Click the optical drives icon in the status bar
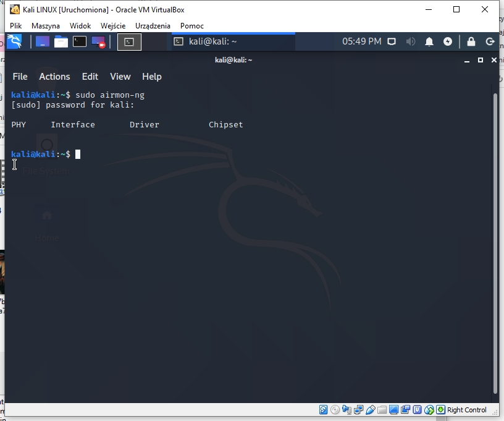Viewport: 504px width, 421px height. 335,409
